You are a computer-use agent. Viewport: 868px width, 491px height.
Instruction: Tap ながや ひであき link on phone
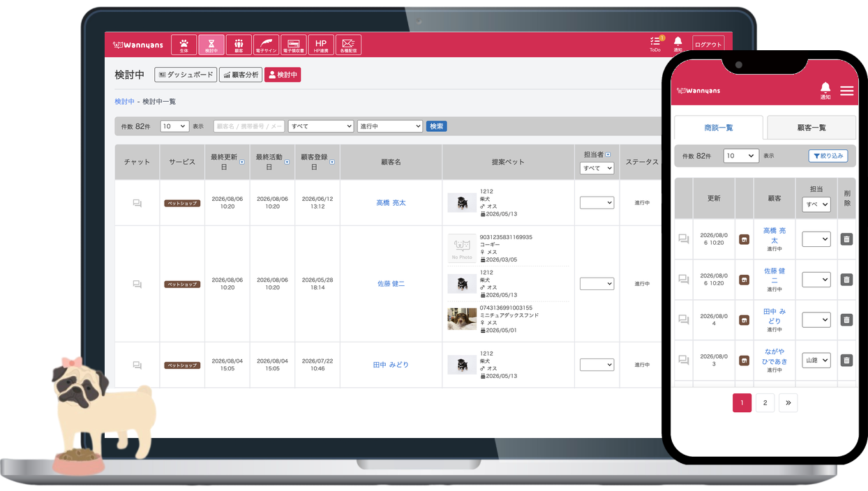click(x=775, y=356)
